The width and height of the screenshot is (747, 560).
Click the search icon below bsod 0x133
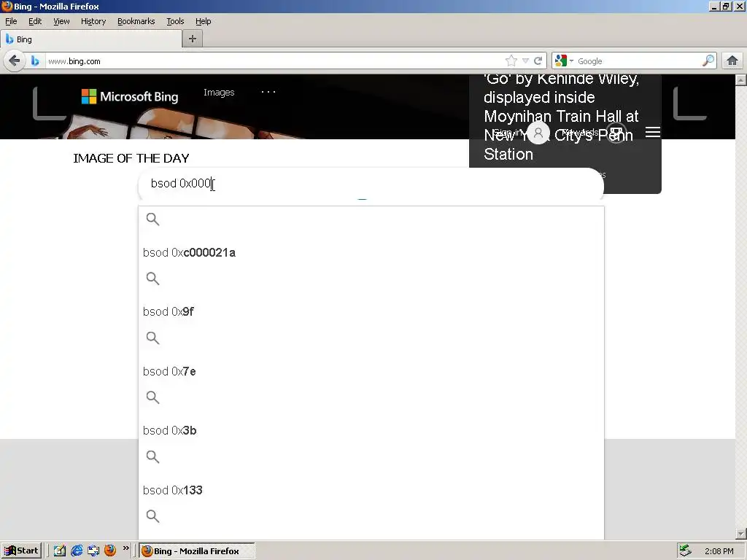tap(152, 516)
